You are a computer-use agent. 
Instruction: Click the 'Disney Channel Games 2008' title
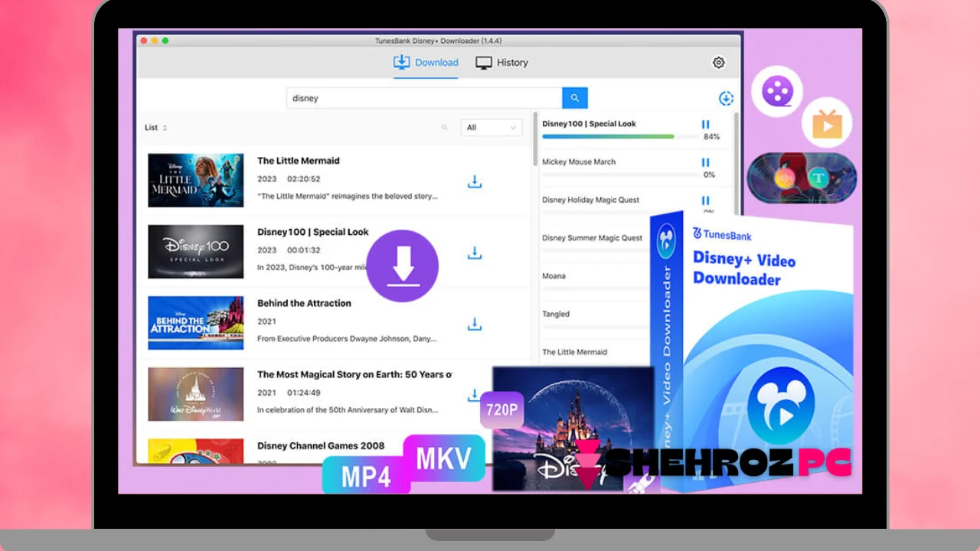pos(321,445)
